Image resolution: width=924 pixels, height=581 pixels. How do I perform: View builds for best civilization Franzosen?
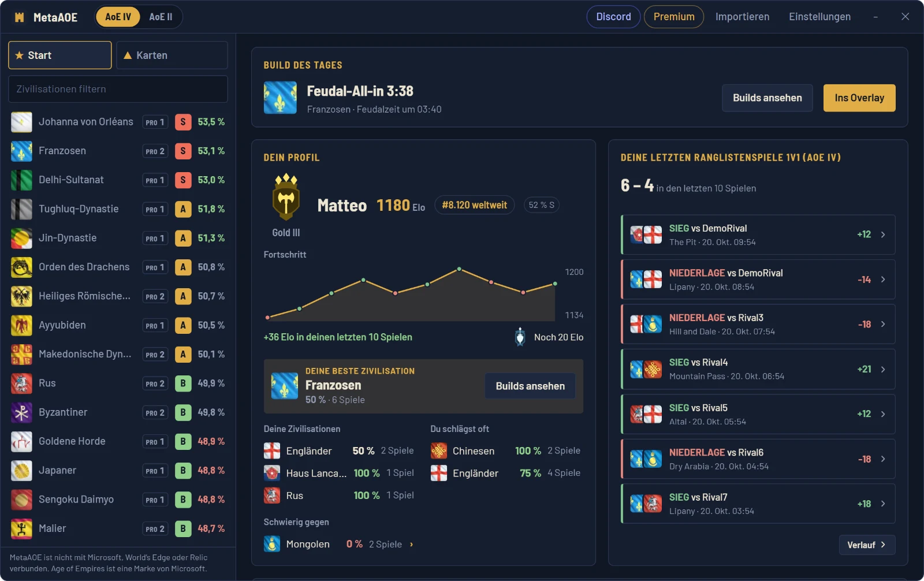click(x=530, y=386)
